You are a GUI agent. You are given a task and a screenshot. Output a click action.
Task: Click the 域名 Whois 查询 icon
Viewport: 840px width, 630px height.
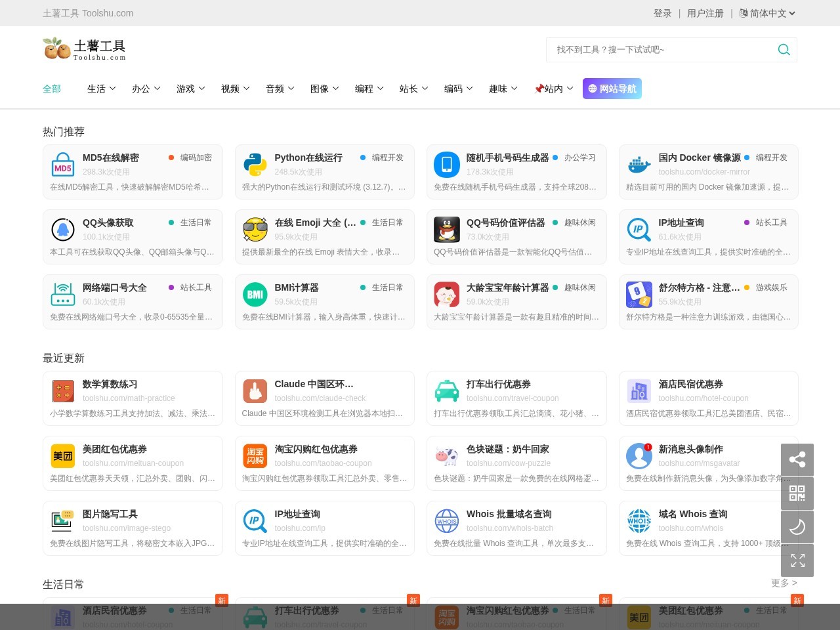639,520
